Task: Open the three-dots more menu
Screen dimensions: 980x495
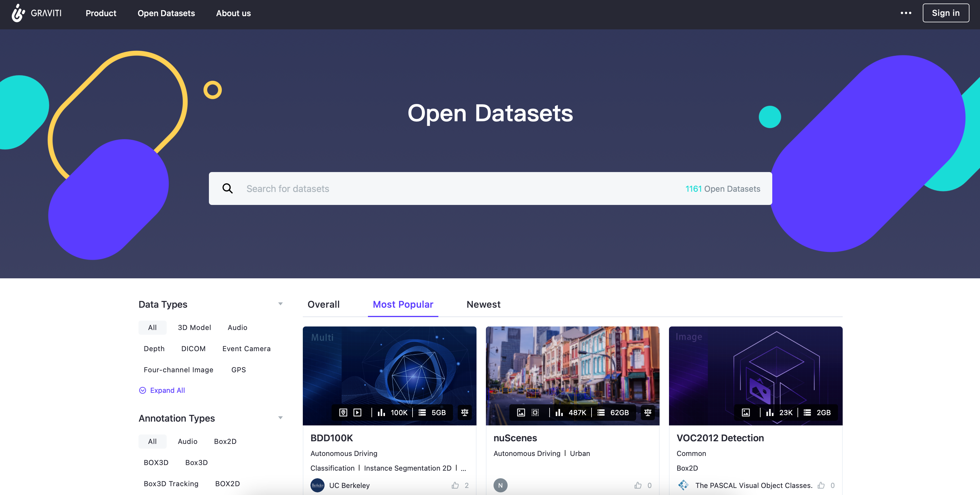Action: [x=905, y=13]
